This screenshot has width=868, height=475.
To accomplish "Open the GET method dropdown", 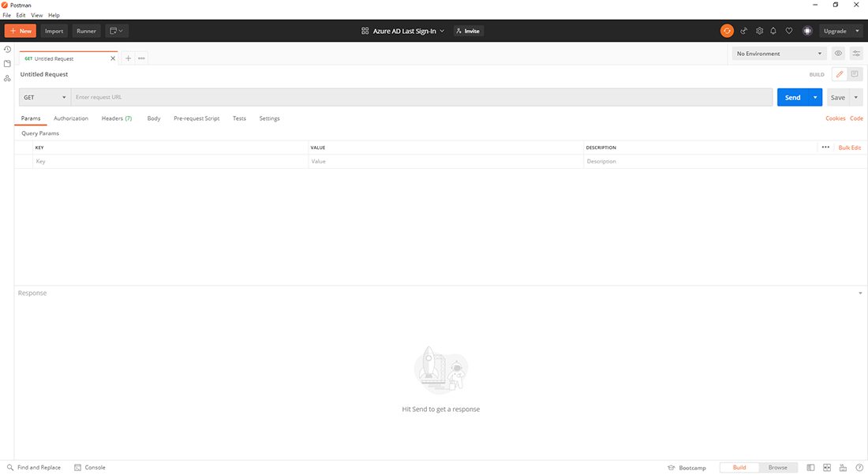I will 45,97.
